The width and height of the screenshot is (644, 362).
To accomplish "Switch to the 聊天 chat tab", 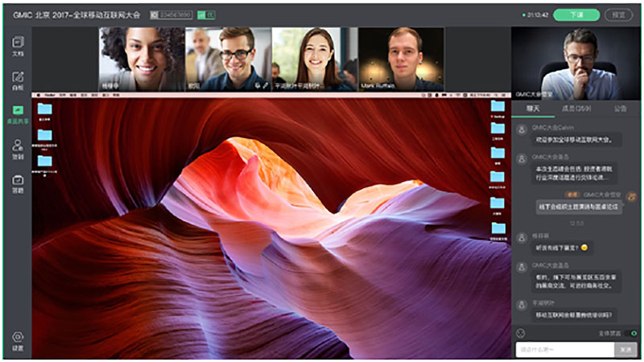I will 533,109.
